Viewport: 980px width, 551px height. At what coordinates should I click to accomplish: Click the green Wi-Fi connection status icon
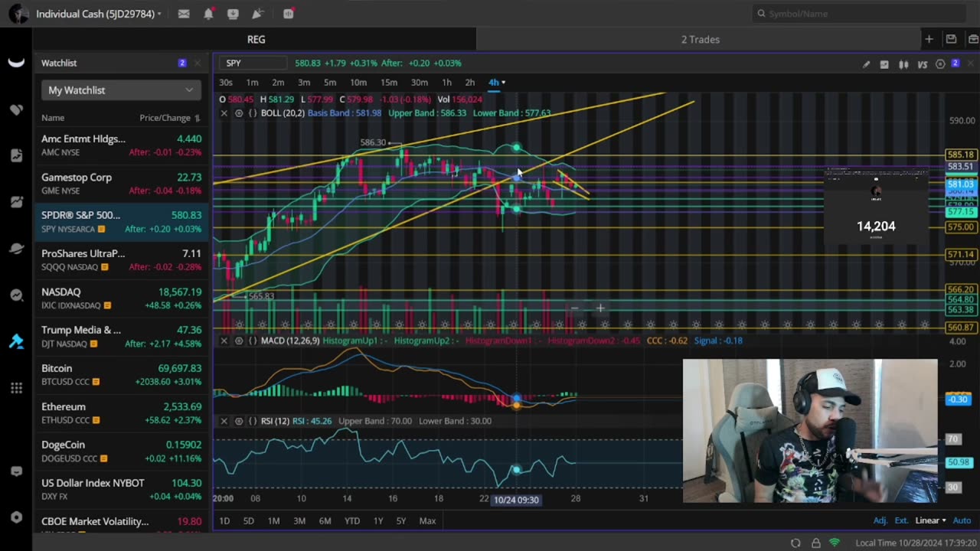click(x=835, y=543)
